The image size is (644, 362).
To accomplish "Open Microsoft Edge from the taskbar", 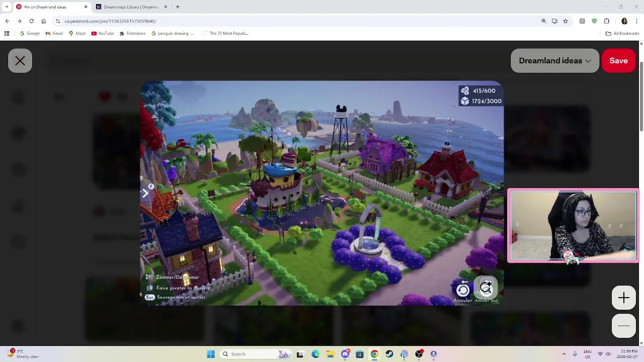I will [315, 354].
